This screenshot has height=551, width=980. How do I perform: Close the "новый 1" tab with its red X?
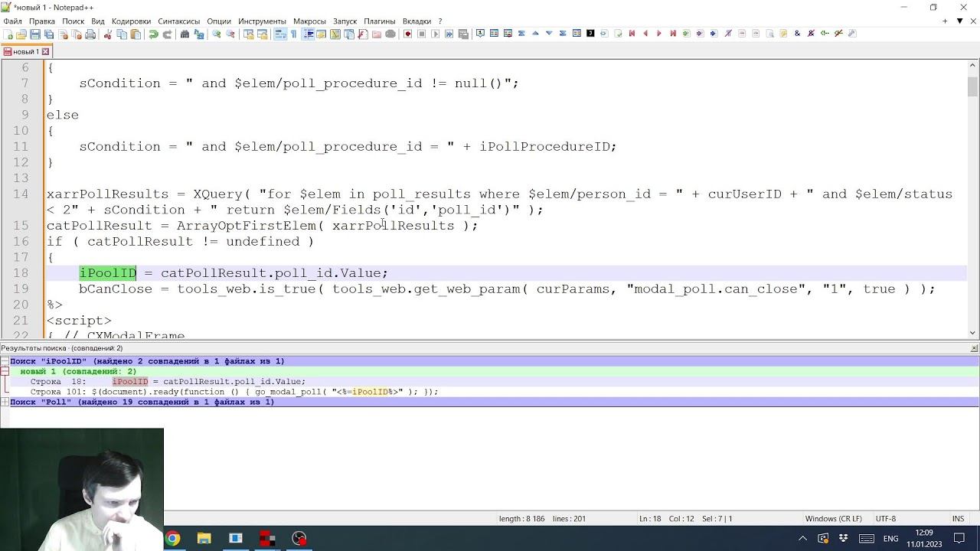[x=45, y=52]
